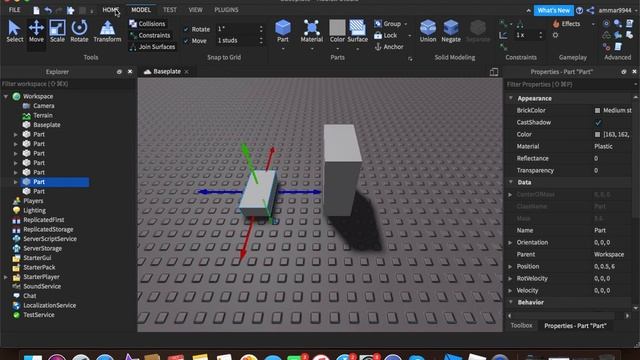The image size is (640, 360).
Task: Expand the RotVelocity property
Action: [510, 278]
